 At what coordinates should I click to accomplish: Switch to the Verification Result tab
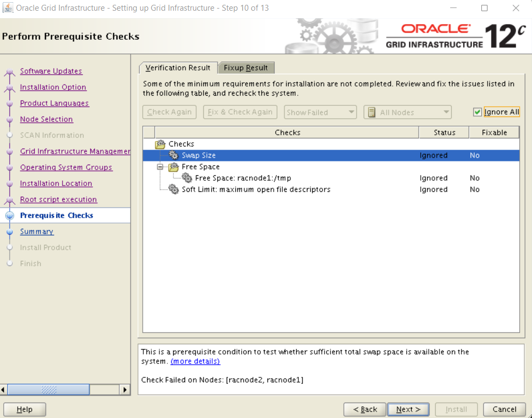pyautogui.click(x=178, y=68)
